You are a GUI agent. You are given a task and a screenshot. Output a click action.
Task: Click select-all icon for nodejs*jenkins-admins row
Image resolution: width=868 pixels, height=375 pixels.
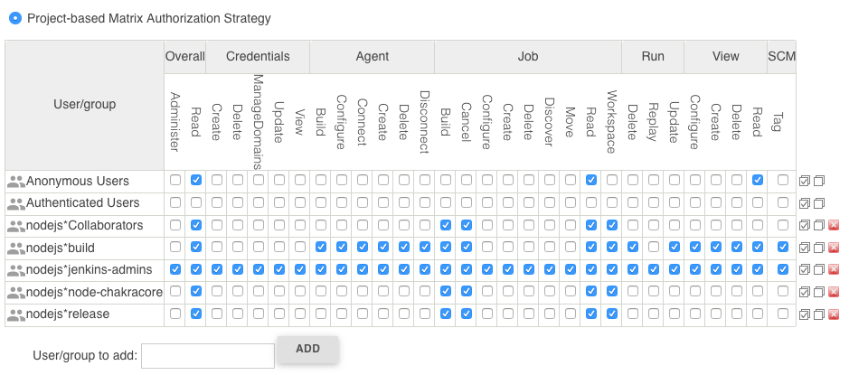[x=805, y=269]
